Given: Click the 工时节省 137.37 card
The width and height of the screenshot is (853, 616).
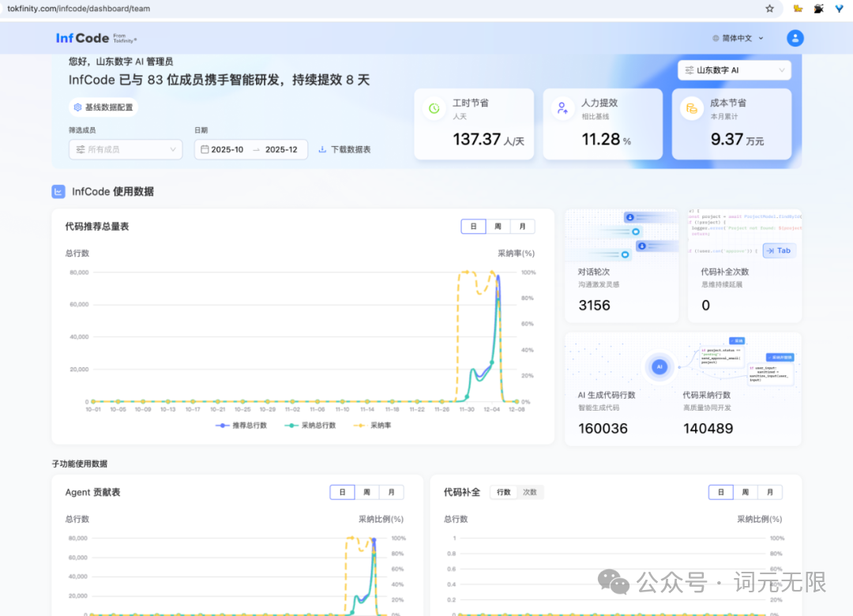Looking at the screenshot, I should tap(474, 124).
